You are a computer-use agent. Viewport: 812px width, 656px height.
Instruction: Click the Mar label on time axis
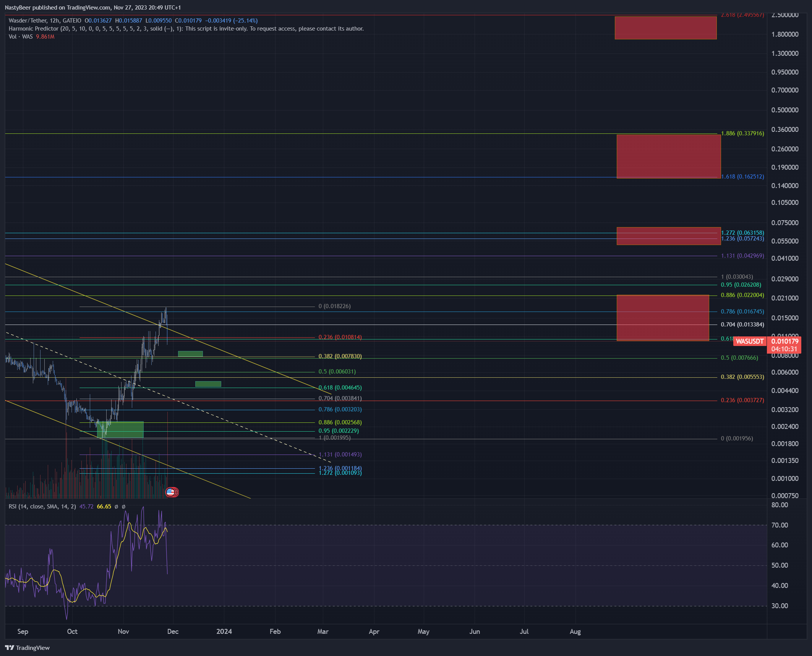tap(323, 631)
